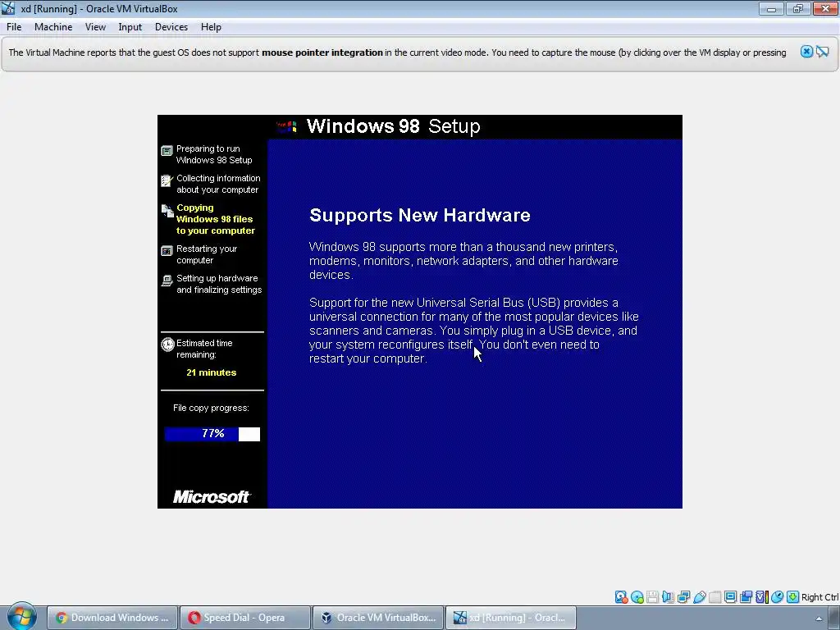Click the mouse pointer integration bold text
This screenshot has width=840, height=630.
(322, 52)
